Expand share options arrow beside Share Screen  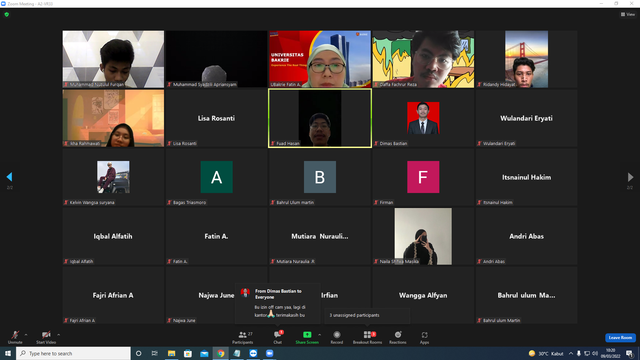coord(320,335)
